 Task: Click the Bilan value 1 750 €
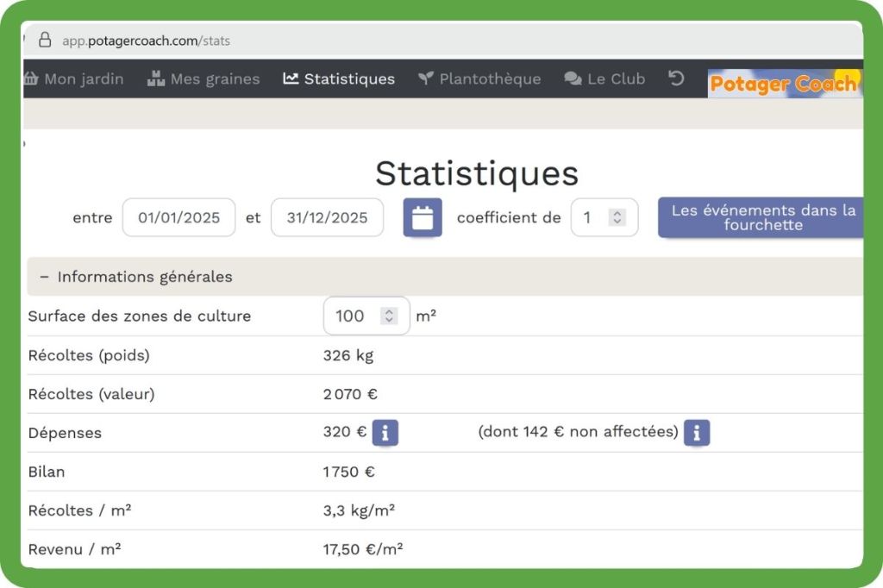click(348, 472)
